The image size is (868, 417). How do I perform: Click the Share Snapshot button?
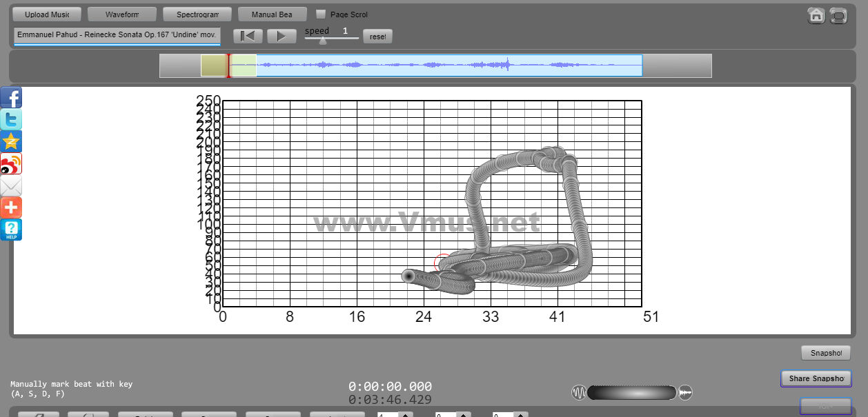pos(816,378)
